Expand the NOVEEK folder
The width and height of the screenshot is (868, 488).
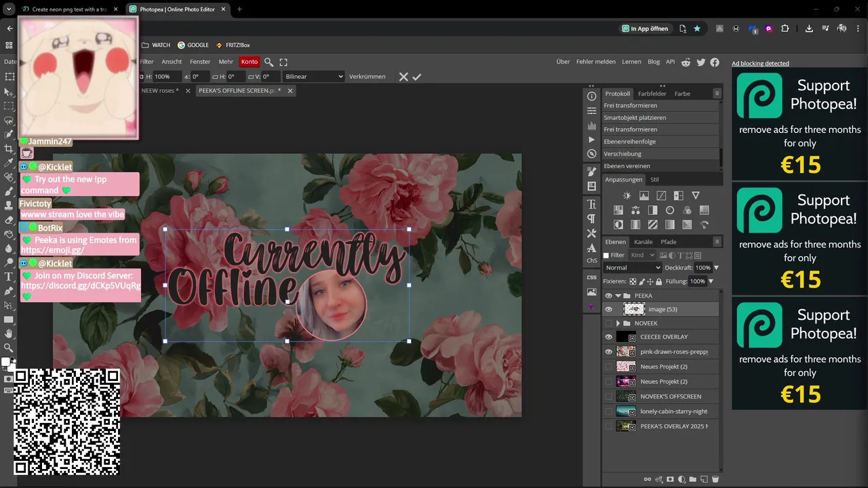[618, 323]
